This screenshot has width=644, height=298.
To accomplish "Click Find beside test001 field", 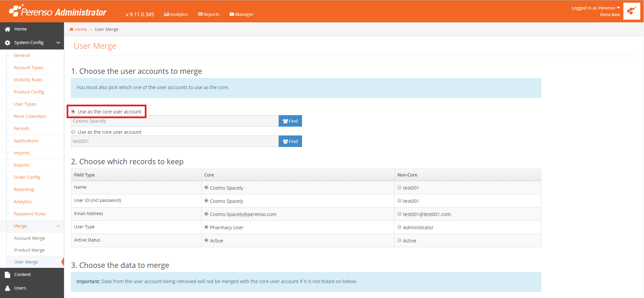I will pyautogui.click(x=290, y=141).
